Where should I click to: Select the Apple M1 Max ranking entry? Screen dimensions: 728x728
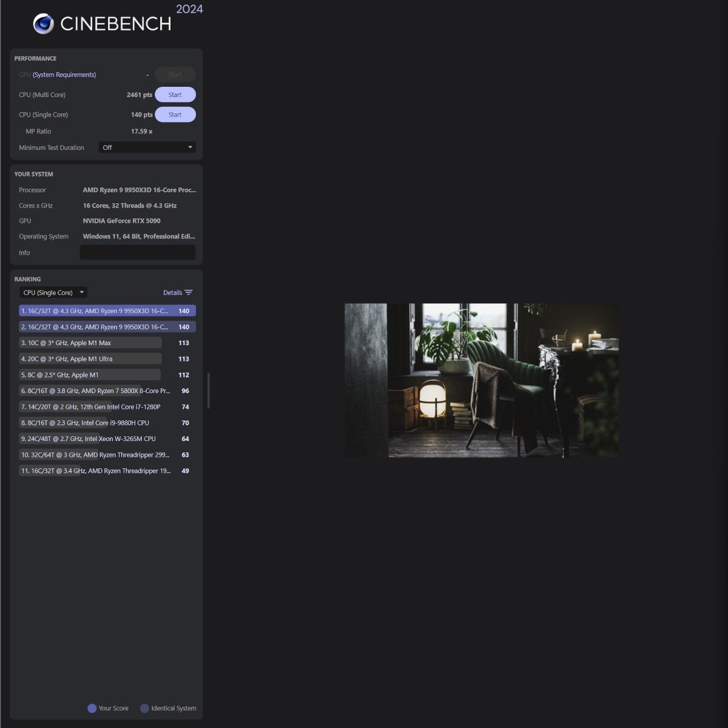[107, 343]
